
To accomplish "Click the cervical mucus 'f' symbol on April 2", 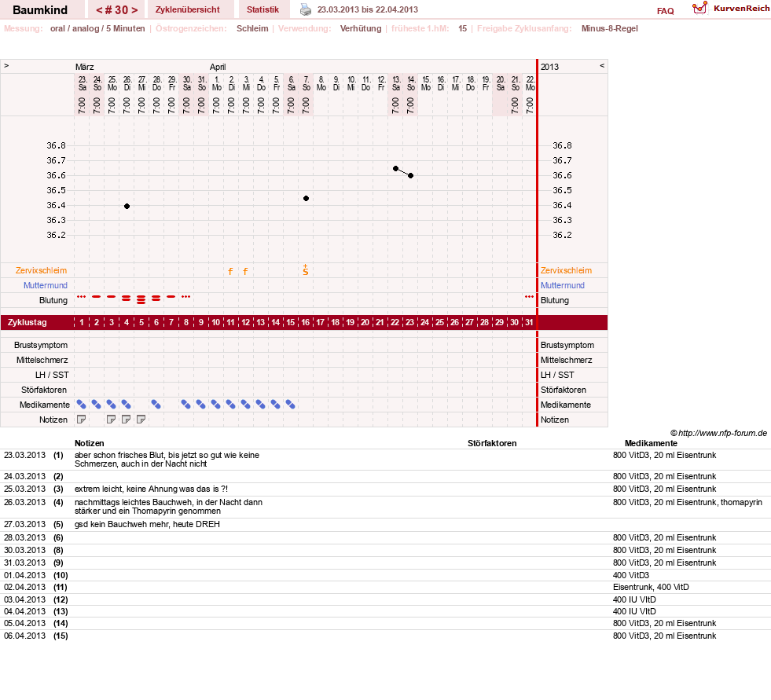I will [230, 271].
